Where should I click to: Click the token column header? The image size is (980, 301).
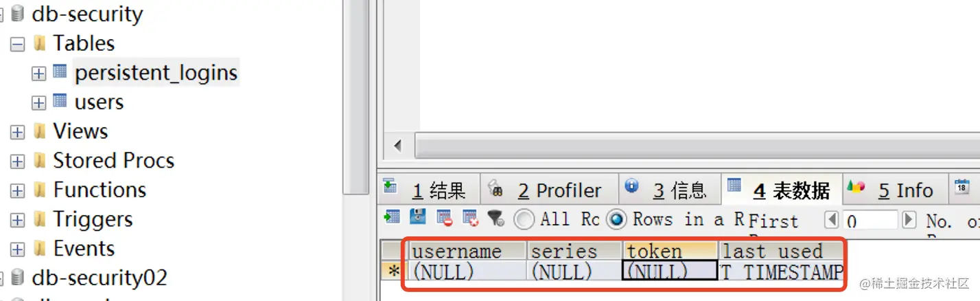[x=670, y=252]
